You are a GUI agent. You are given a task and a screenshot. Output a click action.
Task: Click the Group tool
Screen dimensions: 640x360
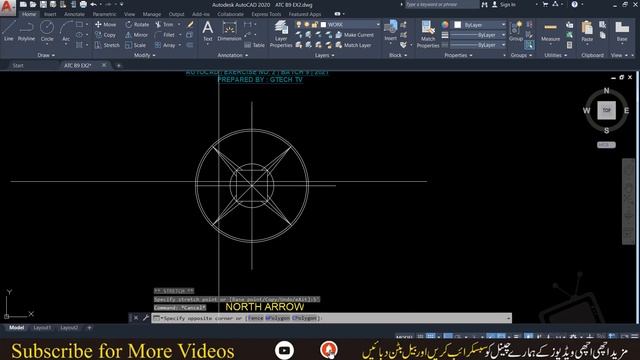(516, 31)
